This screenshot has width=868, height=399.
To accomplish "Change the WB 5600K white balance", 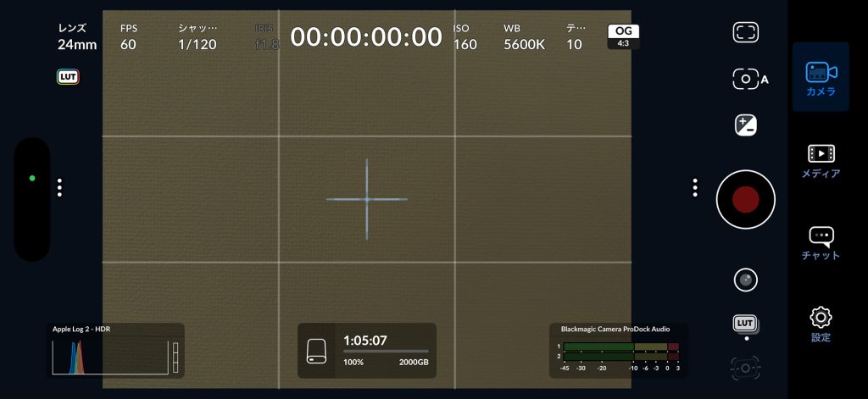I will [524, 37].
